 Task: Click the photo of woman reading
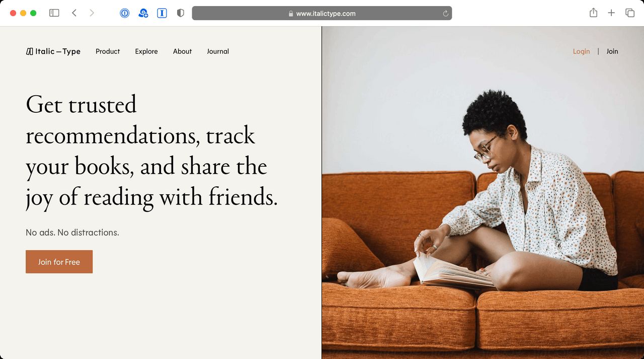tap(483, 193)
